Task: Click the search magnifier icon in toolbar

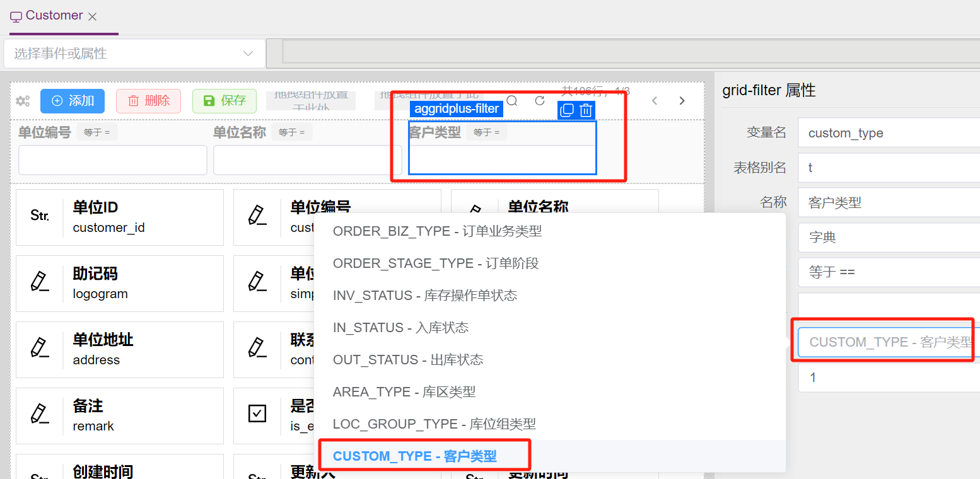Action: [x=512, y=101]
